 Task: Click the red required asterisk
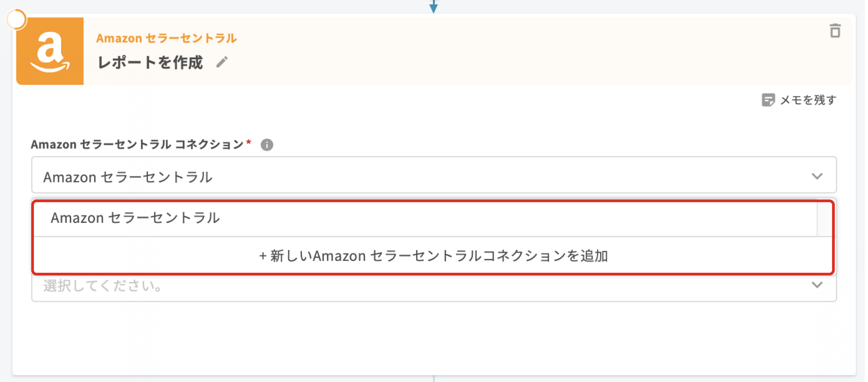[x=249, y=142]
